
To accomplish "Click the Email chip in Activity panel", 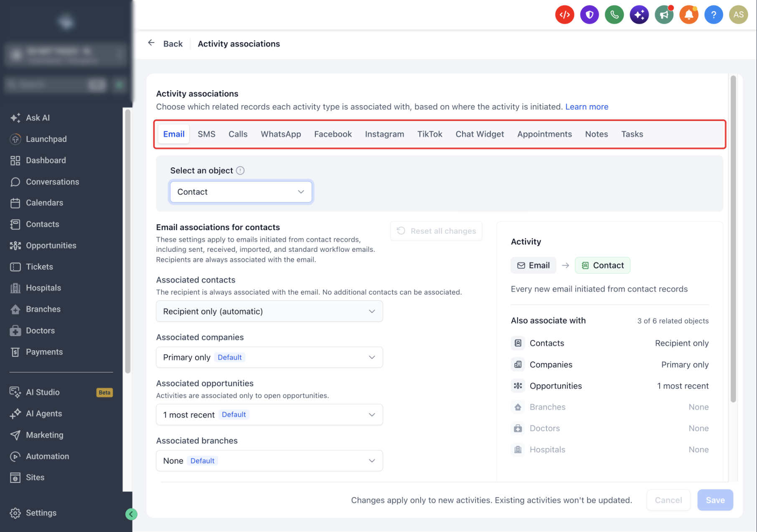I will [x=533, y=265].
